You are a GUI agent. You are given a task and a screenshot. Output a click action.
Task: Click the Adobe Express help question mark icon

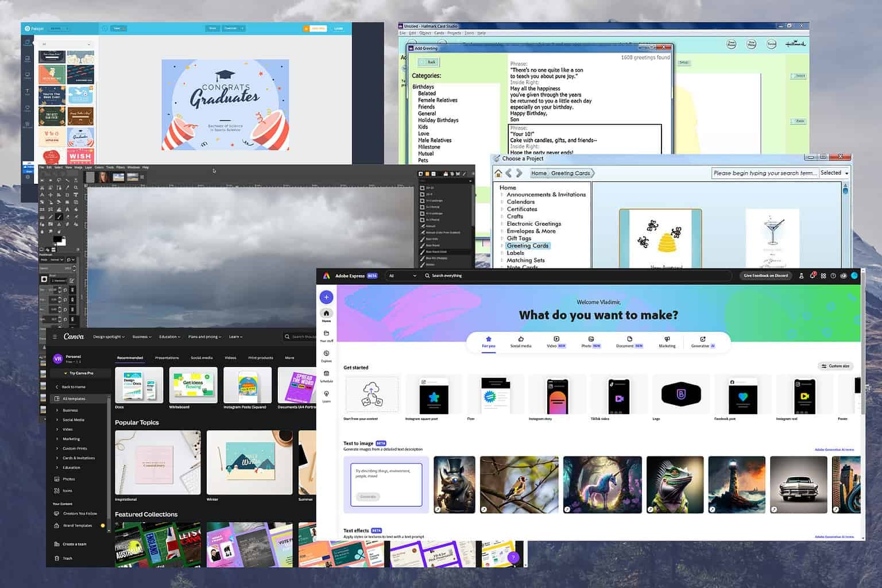click(x=833, y=276)
